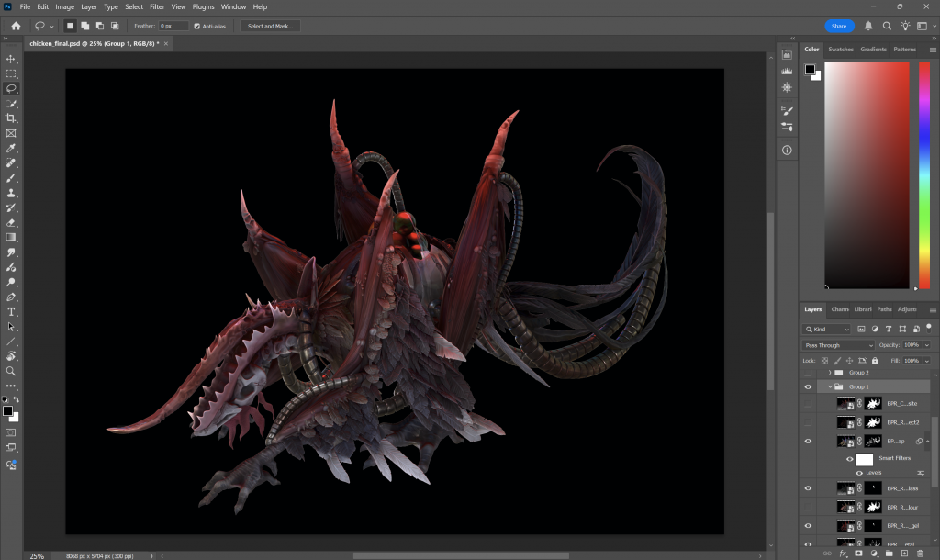This screenshot has width=940, height=560.
Task: Click the 25% zoom level field
Action: point(37,555)
